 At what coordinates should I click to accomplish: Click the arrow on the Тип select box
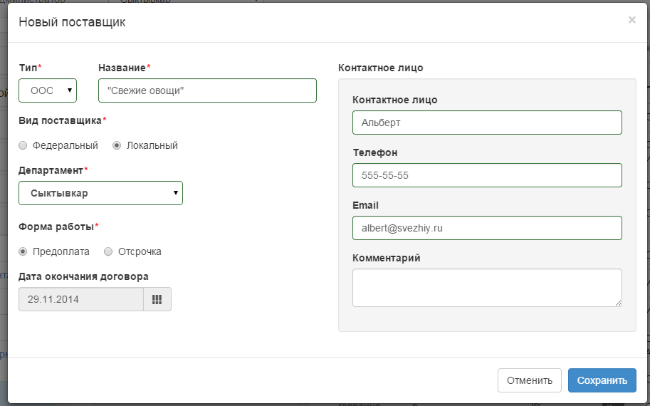[x=70, y=90]
